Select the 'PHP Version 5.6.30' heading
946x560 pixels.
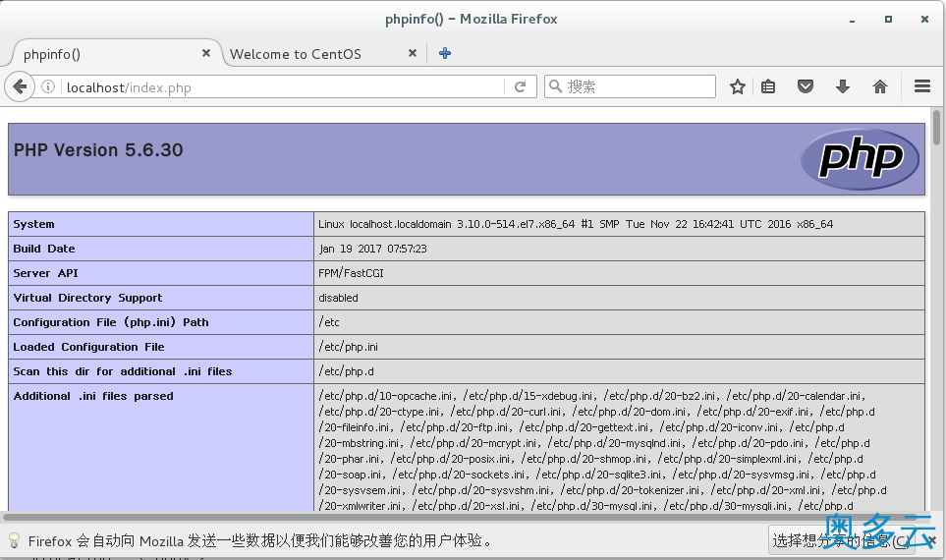coord(97,150)
